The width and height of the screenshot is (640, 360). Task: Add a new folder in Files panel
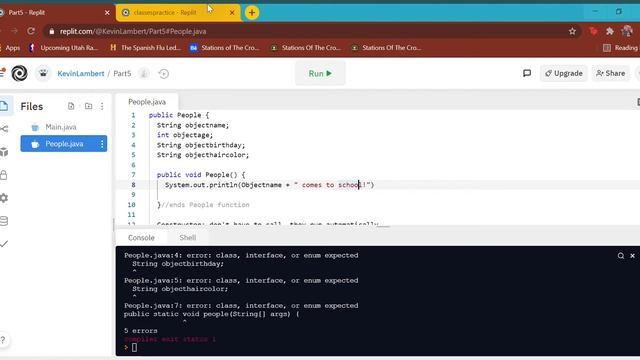tap(88, 106)
